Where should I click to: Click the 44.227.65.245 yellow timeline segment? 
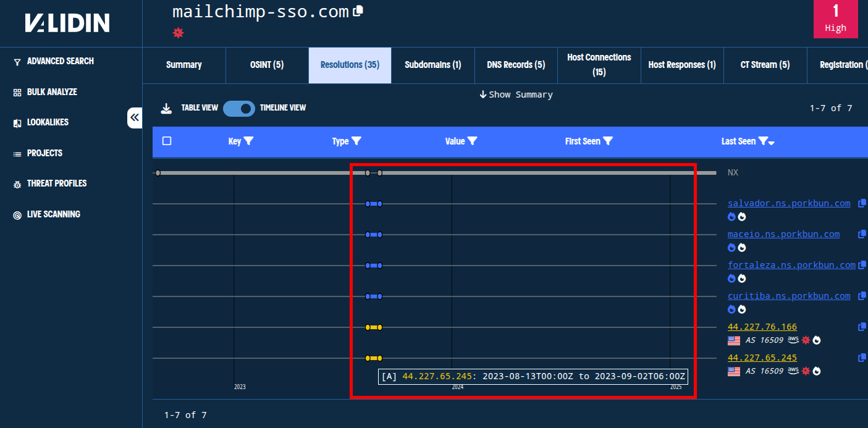click(374, 358)
